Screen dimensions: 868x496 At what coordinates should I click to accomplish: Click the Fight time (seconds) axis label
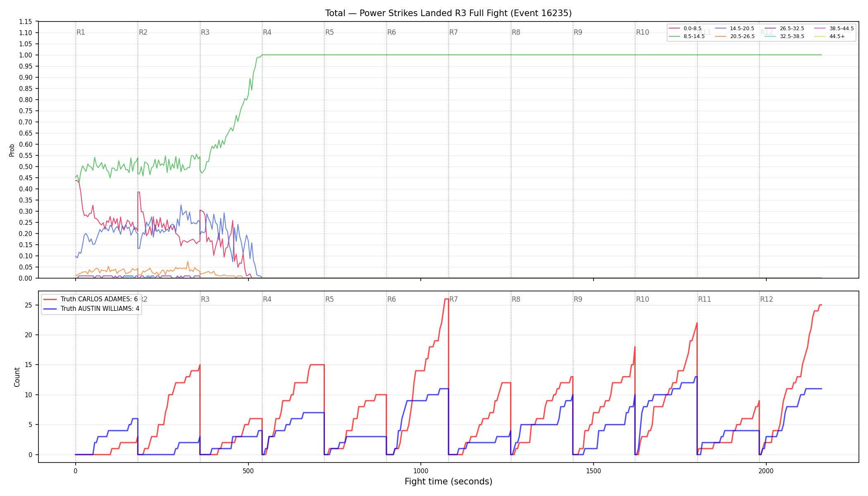tap(448, 482)
